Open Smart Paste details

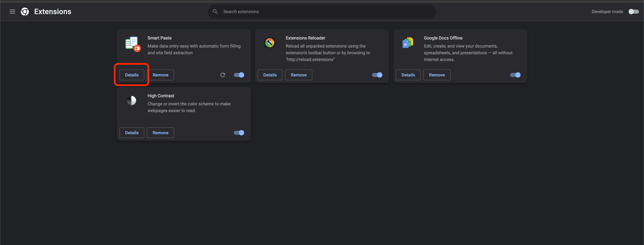pos(132,75)
